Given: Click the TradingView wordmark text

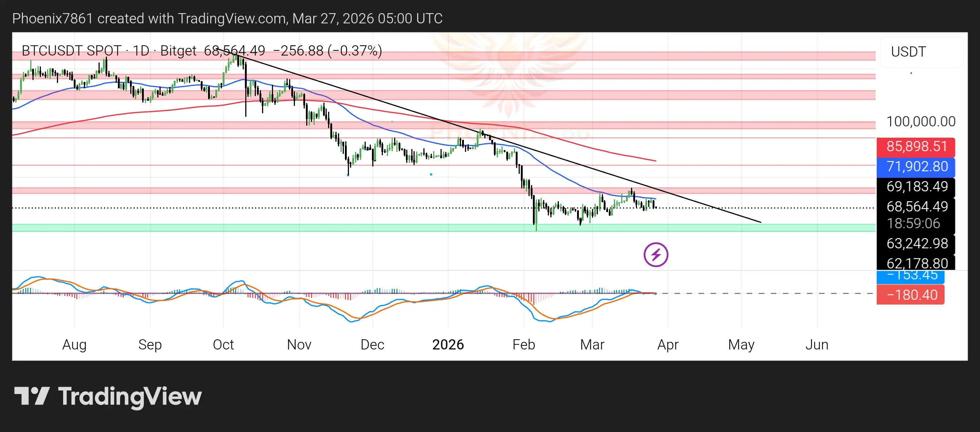Looking at the screenshot, I should tap(130, 397).
